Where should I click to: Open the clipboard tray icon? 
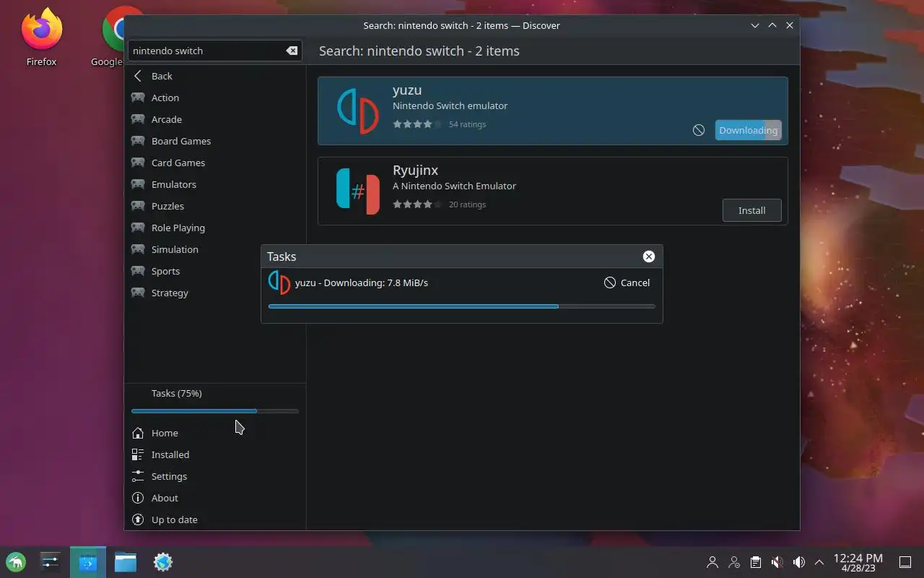(755, 561)
